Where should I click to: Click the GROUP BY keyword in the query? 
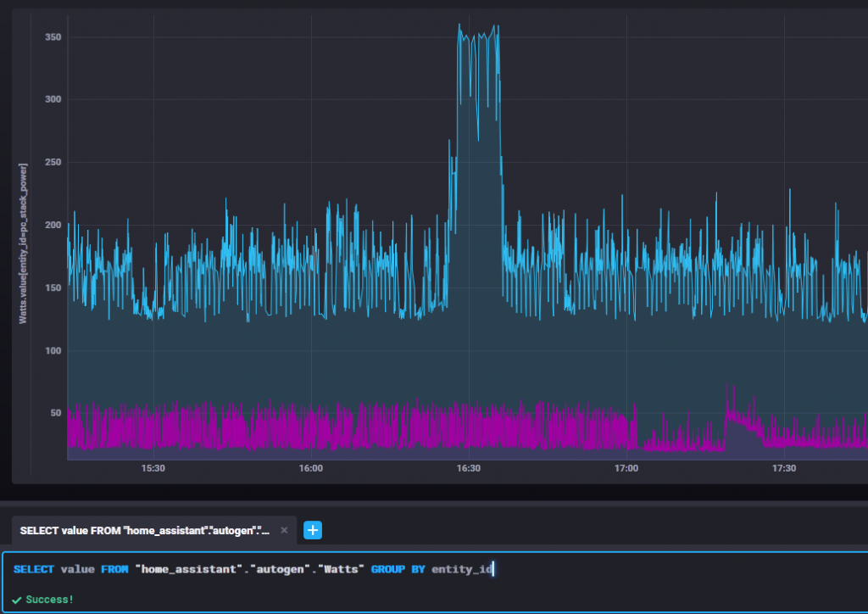(x=398, y=569)
